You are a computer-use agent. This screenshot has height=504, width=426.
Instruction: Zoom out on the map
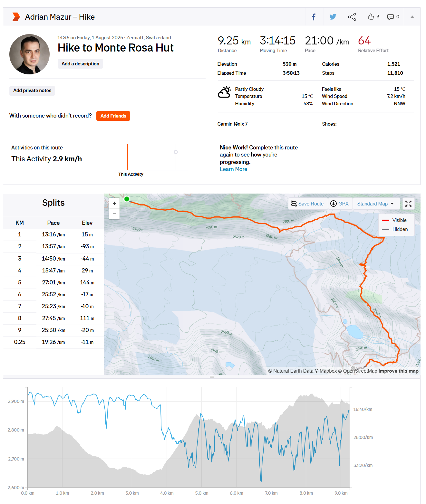click(114, 214)
